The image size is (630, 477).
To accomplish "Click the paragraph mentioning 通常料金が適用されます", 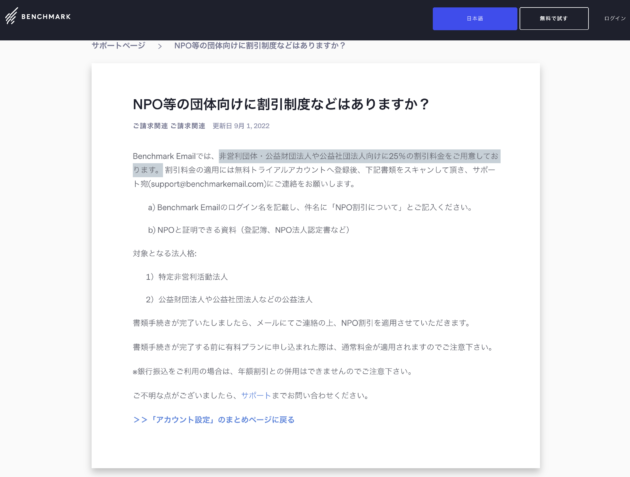I will coord(313,347).
